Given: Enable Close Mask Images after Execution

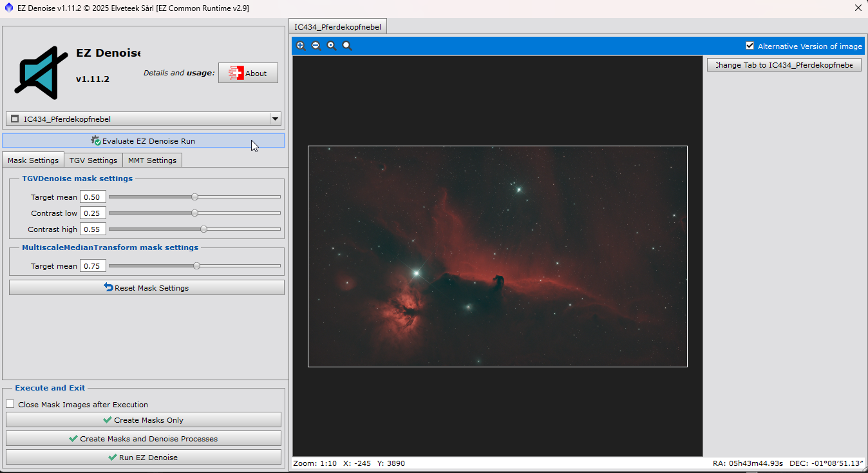Looking at the screenshot, I should tap(10, 404).
